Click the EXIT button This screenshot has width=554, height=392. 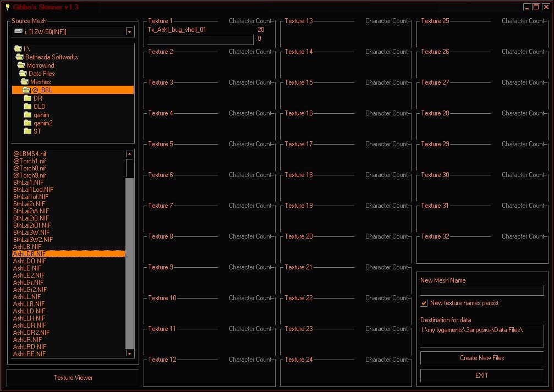(482, 376)
